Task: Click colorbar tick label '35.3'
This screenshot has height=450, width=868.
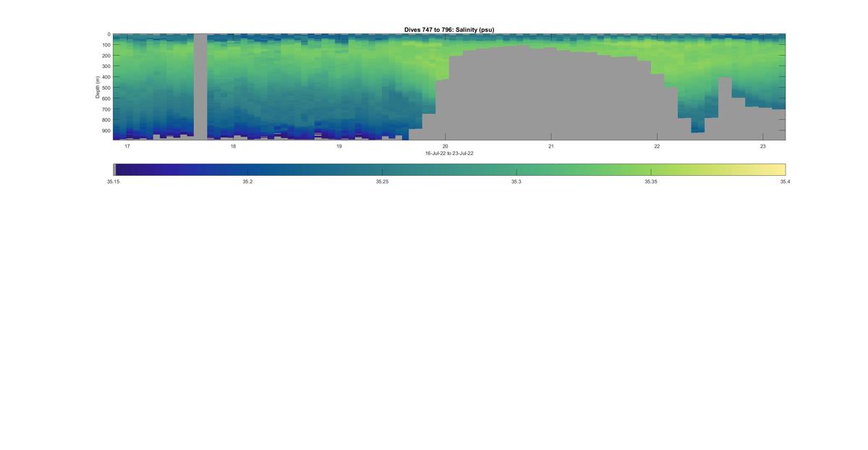Action: click(516, 182)
